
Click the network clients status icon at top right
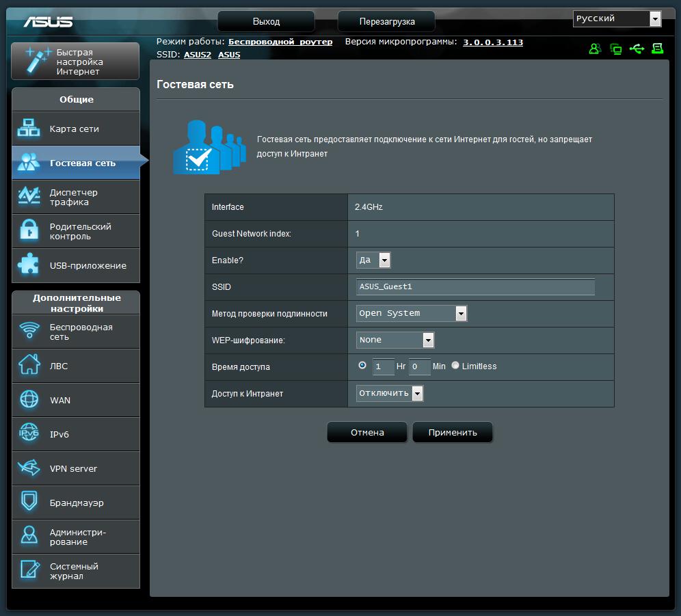click(x=615, y=49)
